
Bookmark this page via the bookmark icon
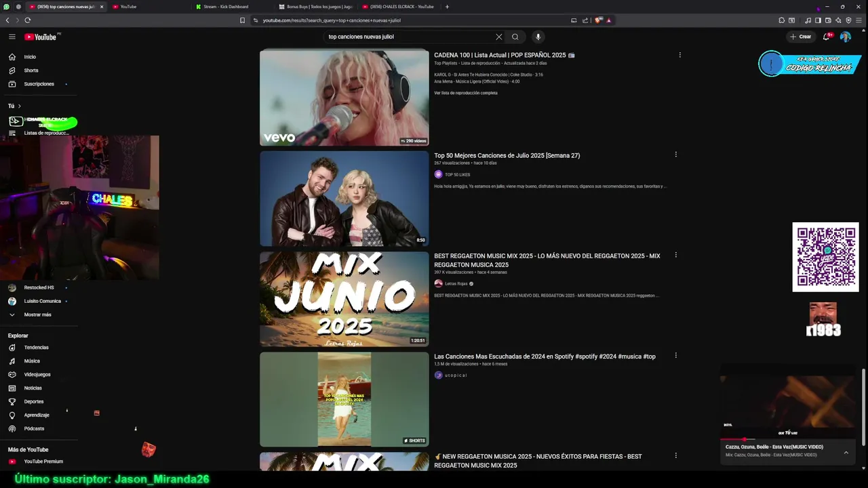(242, 20)
